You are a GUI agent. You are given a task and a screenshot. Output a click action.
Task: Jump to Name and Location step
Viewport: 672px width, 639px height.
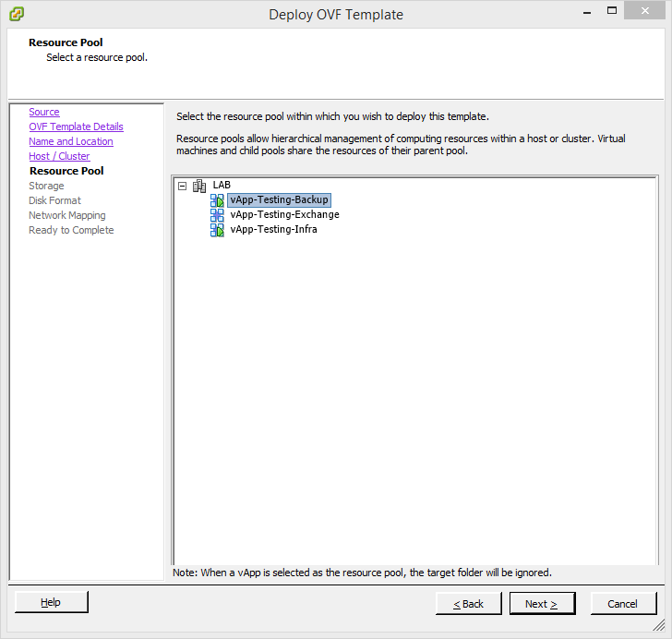71,141
